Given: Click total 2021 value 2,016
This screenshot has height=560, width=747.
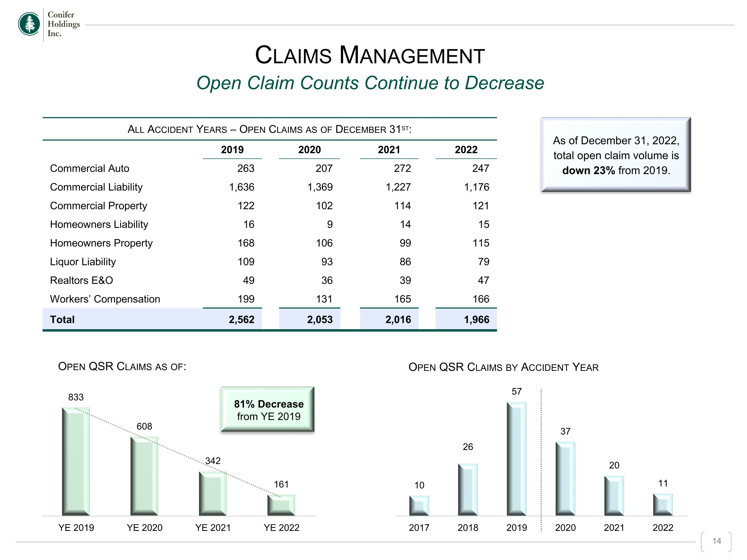Looking at the screenshot, I should tap(398, 320).
